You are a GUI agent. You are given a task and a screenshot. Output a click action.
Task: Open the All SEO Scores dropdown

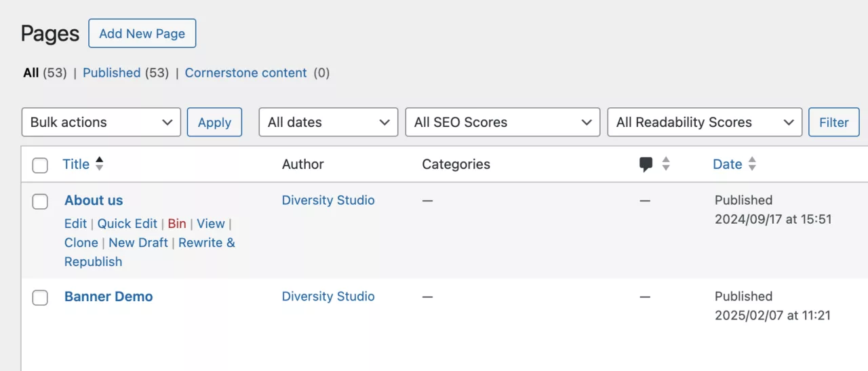[x=502, y=122]
